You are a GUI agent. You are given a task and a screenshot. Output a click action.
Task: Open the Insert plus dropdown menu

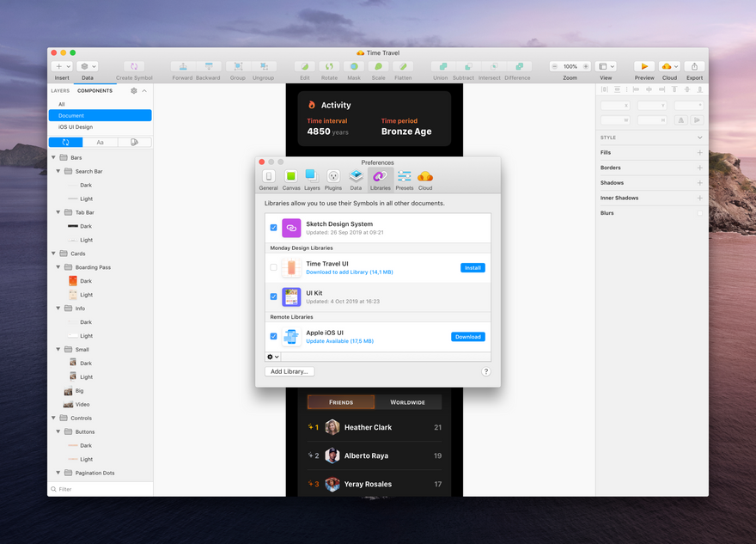[x=63, y=66]
